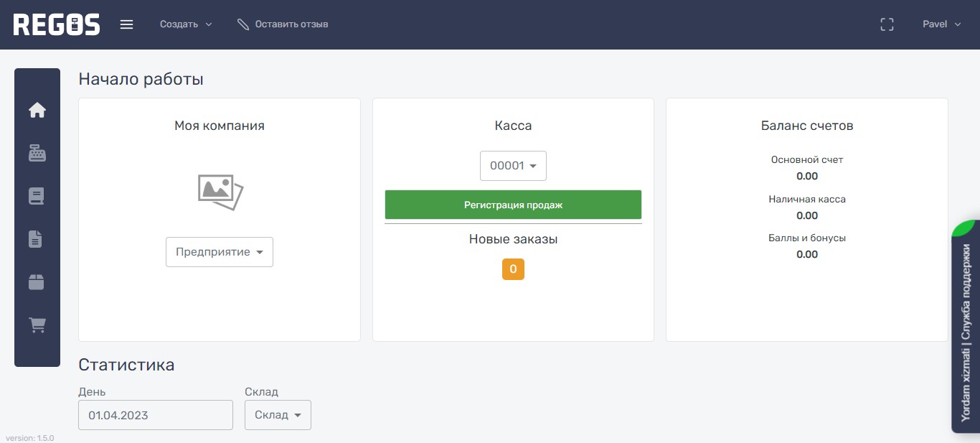Viewport: 980px width, 443px height.
Task: Click the box icon in the sidebar
Action: pyautogui.click(x=37, y=282)
